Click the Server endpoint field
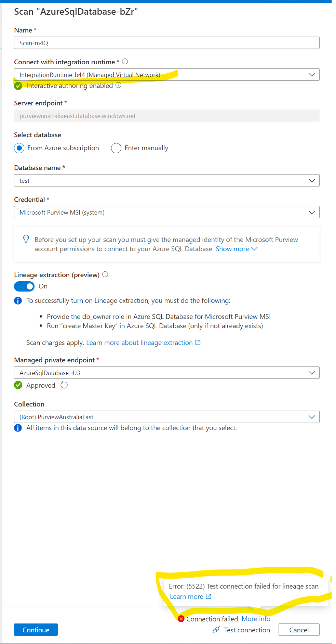The image size is (336, 644). click(x=167, y=116)
